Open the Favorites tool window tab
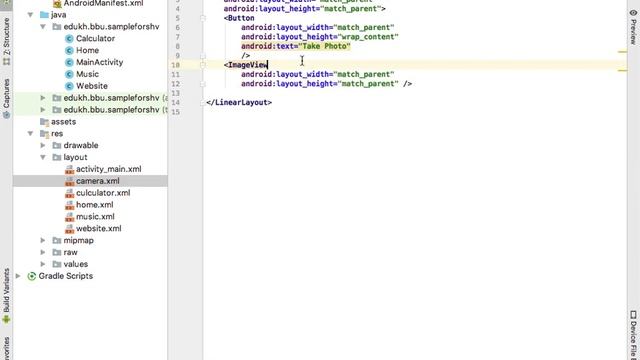The image size is (640, 360). point(6,348)
